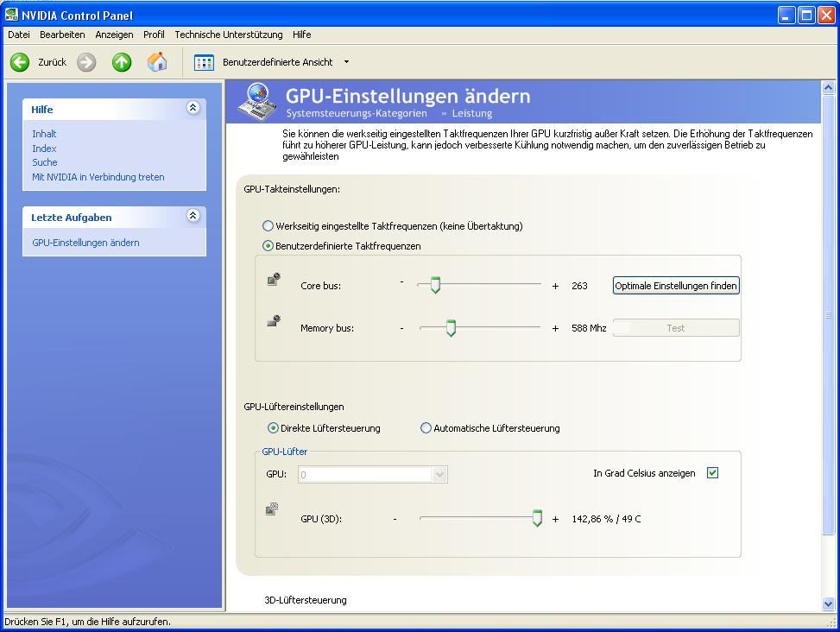
Task: Click the Memory bus chip icon
Action: tap(274, 321)
